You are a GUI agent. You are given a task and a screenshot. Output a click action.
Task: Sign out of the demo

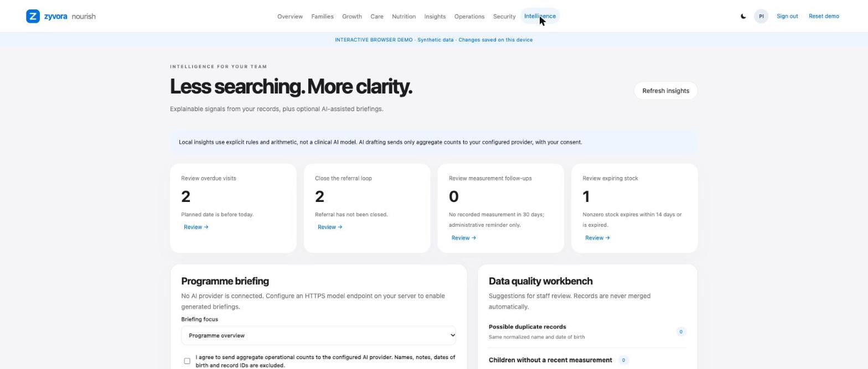tap(787, 16)
